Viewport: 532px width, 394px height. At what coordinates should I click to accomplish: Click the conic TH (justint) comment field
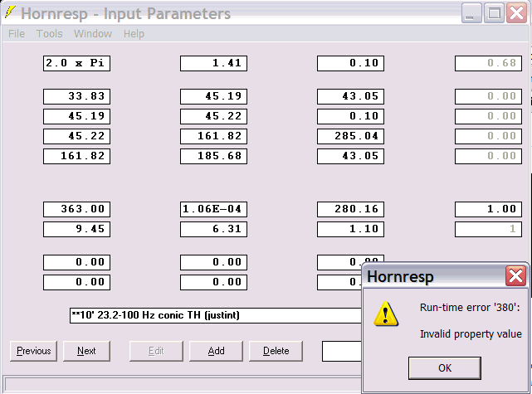[216, 315]
